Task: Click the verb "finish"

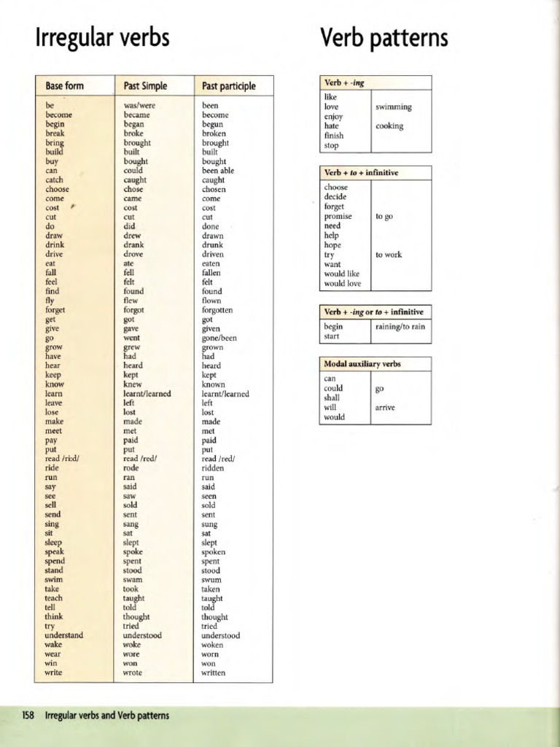Action: 334,136
